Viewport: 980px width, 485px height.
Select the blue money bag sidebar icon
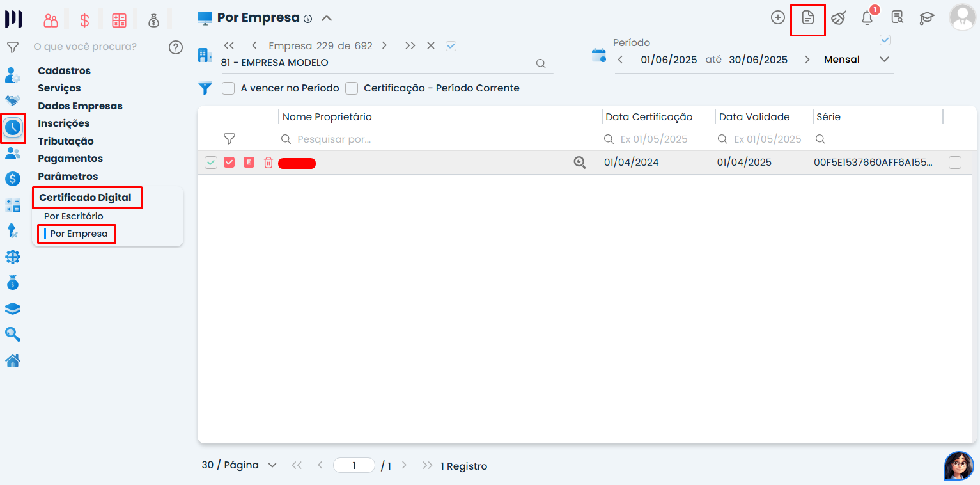pyautogui.click(x=13, y=282)
